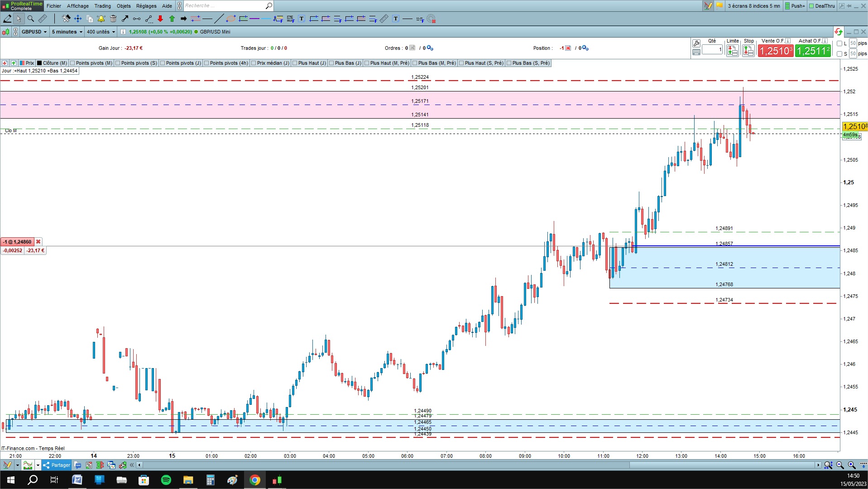Screen dimensions: 868x489
Task: Enable the Points pivots (J) checkbox
Action: [163, 63]
